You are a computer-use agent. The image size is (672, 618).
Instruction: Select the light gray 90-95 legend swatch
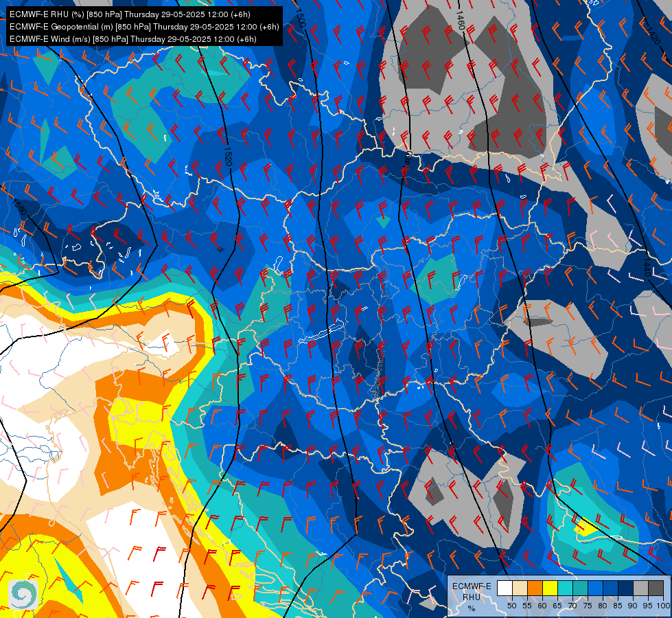click(640, 588)
